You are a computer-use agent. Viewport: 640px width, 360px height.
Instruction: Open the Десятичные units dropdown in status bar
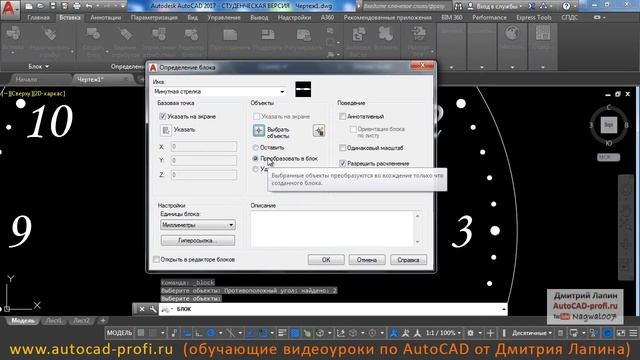click(x=532, y=333)
